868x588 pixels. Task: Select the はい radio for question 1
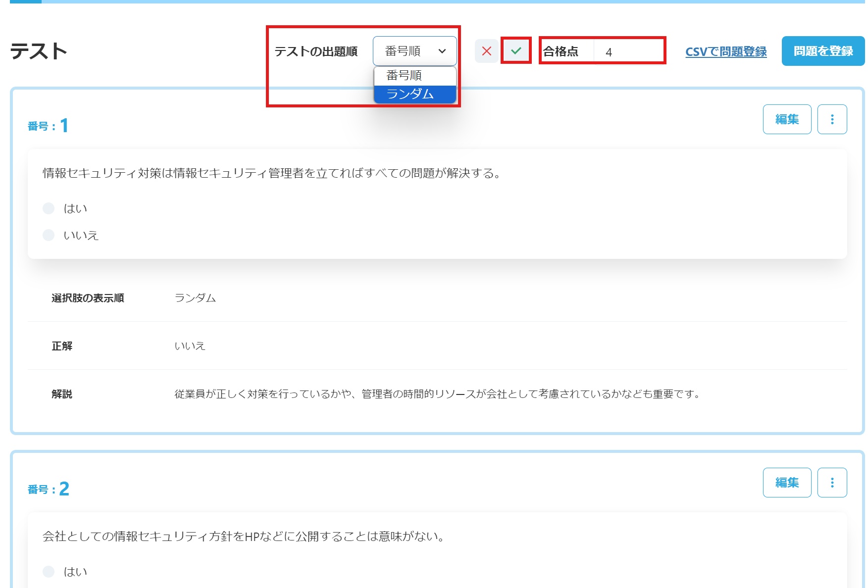(49, 208)
